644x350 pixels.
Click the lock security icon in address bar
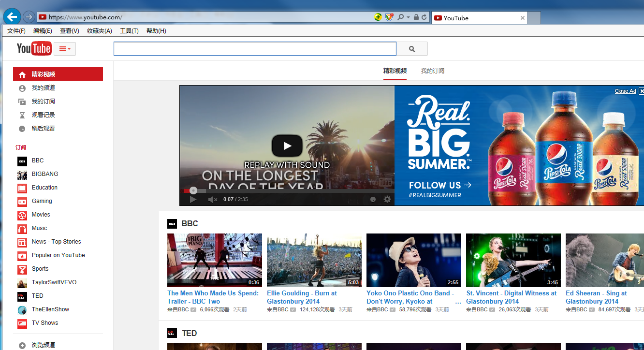click(416, 17)
